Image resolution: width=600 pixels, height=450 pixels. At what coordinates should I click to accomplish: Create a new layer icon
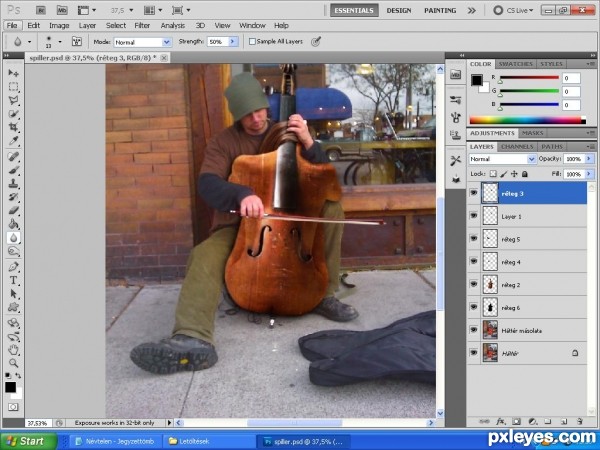pyautogui.click(x=564, y=421)
